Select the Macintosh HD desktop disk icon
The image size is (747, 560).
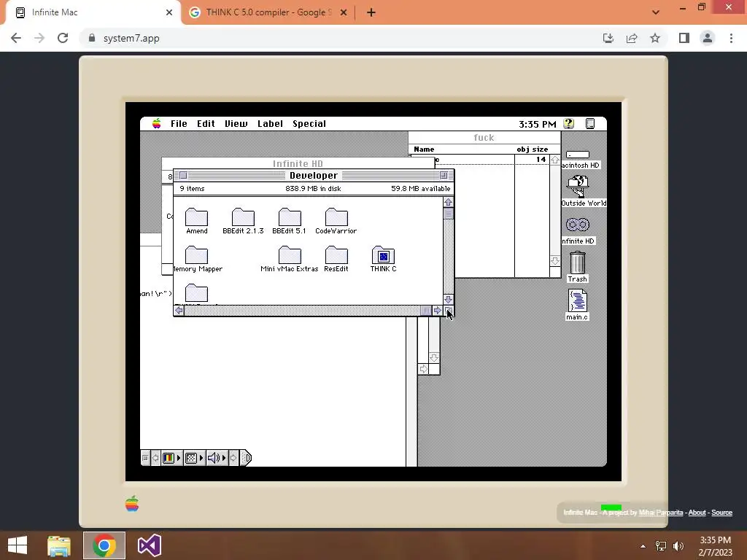tap(578, 155)
